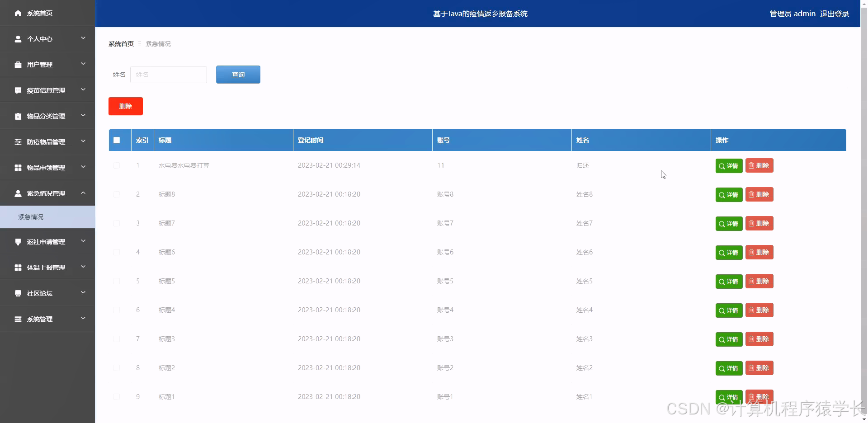
Task: Click the grid icon beside 物品申领管理
Action: click(x=18, y=168)
